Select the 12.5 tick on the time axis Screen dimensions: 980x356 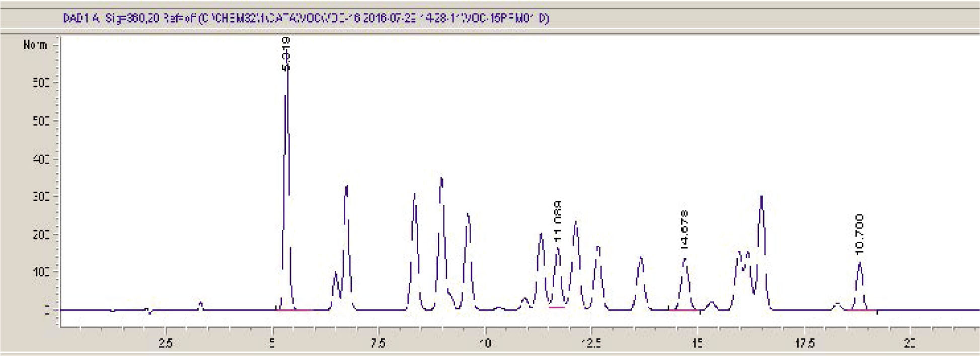(590, 343)
